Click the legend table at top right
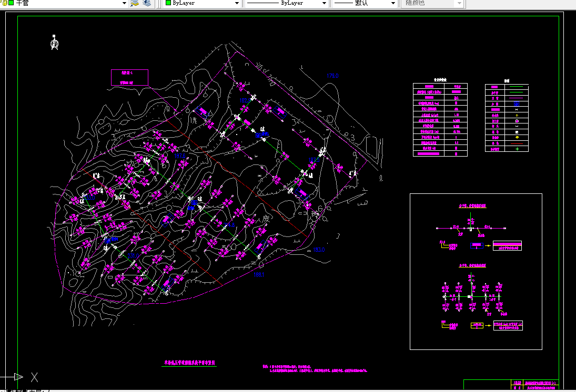The height and width of the screenshot is (392, 576). [x=507, y=117]
